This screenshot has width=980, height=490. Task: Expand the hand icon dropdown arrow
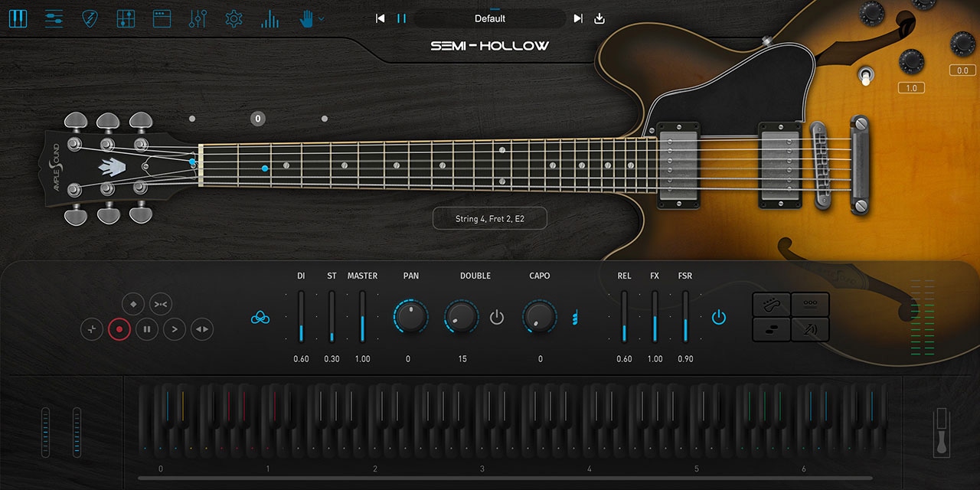click(322, 19)
